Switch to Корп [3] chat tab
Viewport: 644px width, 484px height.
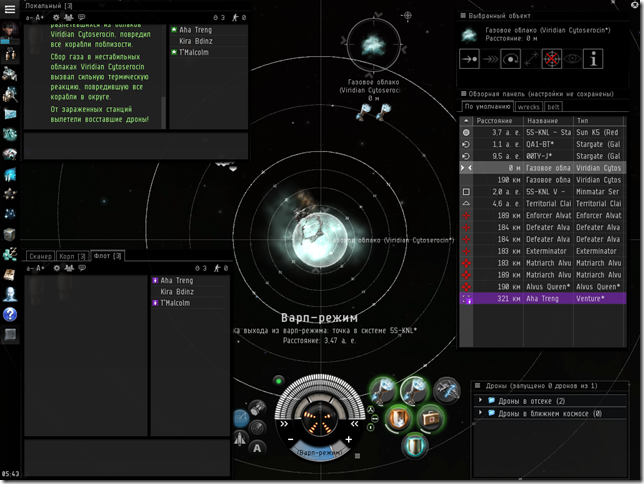coord(72,256)
